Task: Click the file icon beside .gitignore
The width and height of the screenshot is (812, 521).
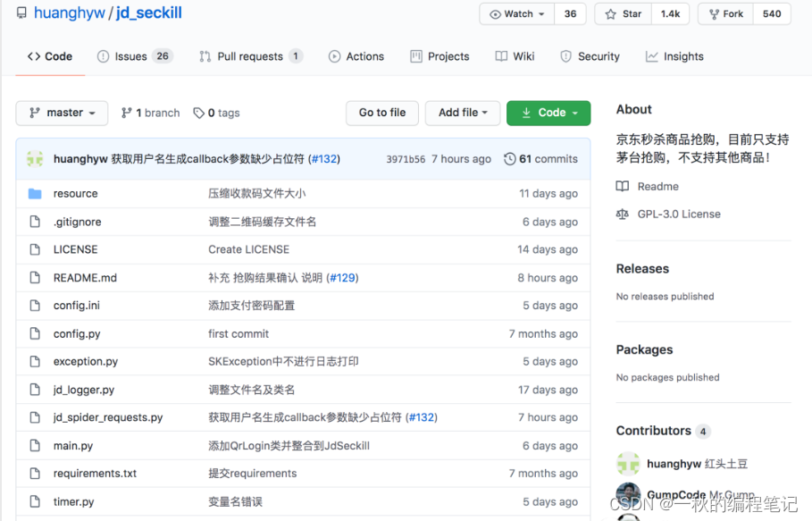Action: point(35,222)
